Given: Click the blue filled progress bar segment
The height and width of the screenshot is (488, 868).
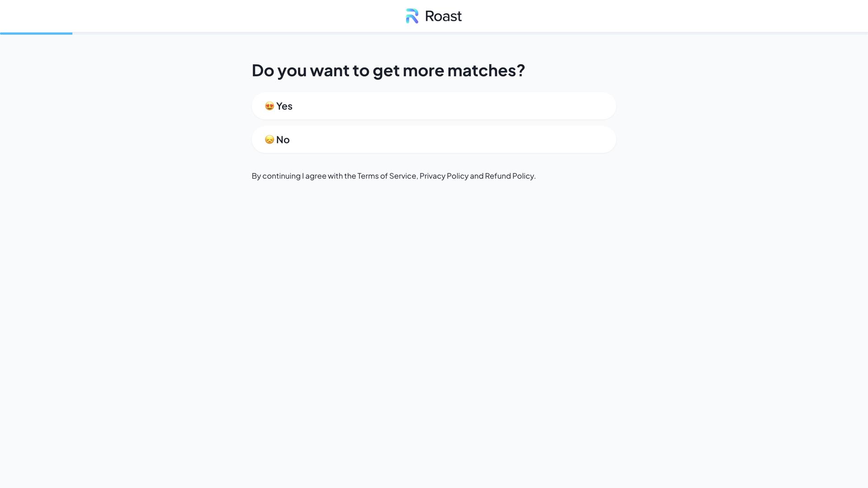Looking at the screenshot, I should coord(36,33).
